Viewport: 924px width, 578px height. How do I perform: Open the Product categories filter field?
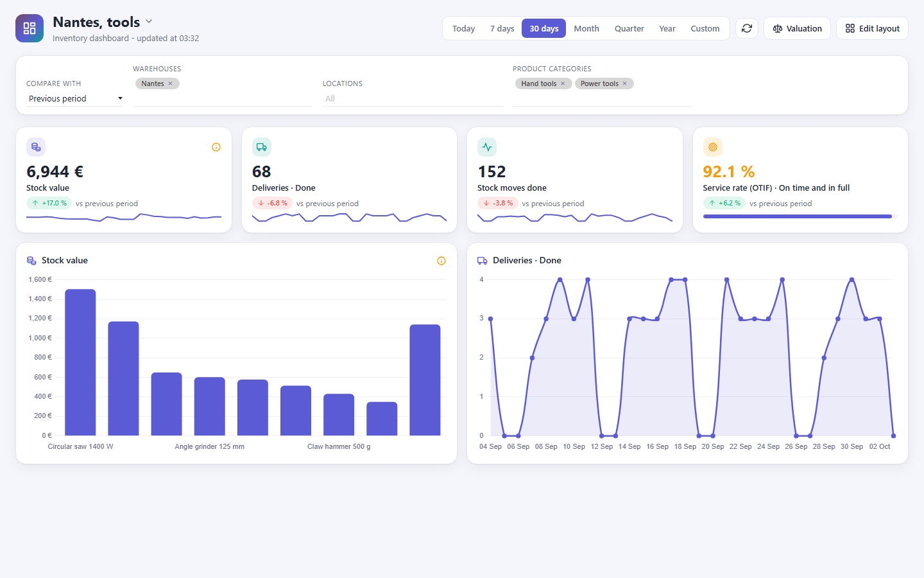[603, 91]
